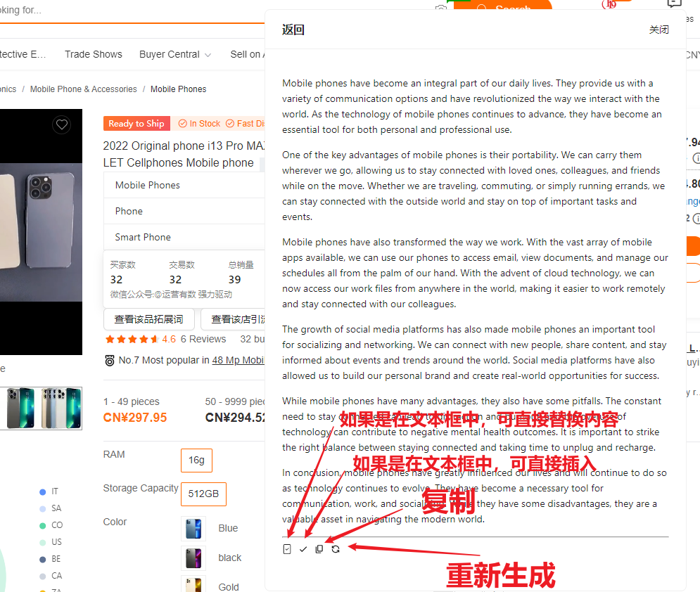Select the Blue color swatch
Screen dimensions: 700x592
tap(193, 528)
